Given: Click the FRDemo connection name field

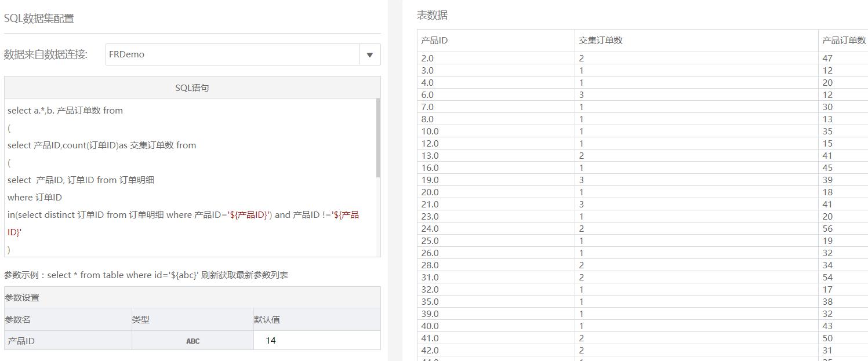Looking at the screenshot, I should 233,54.
